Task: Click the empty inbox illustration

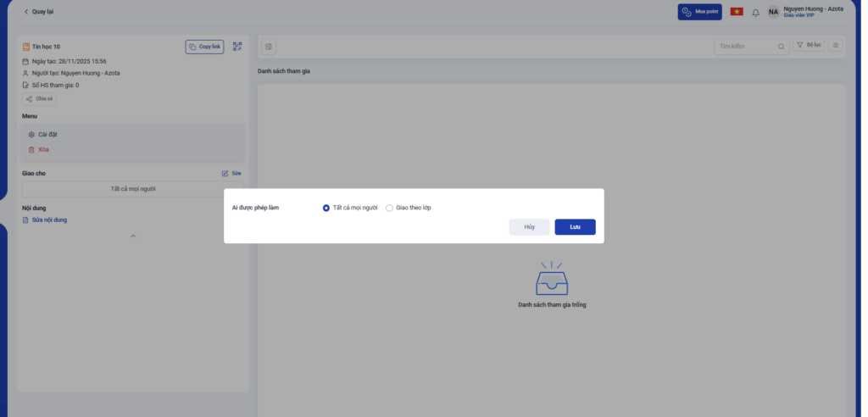Action: click(552, 279)
